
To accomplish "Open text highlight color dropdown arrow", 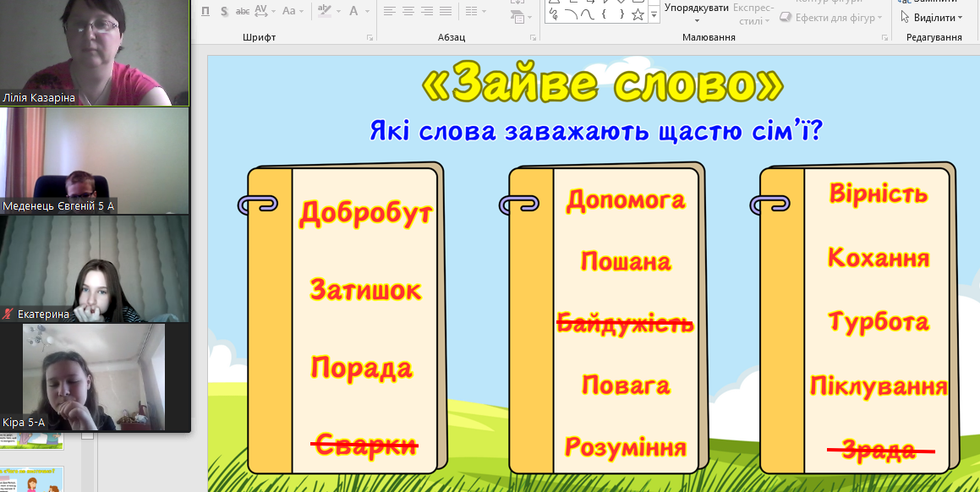I will click(337, 11).
